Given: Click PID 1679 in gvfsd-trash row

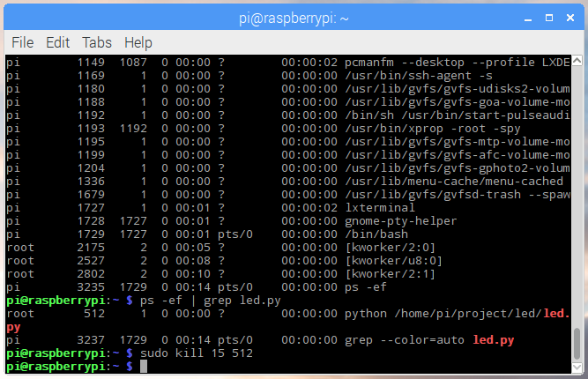Looking at the screenshot, I should pos(91,195).
